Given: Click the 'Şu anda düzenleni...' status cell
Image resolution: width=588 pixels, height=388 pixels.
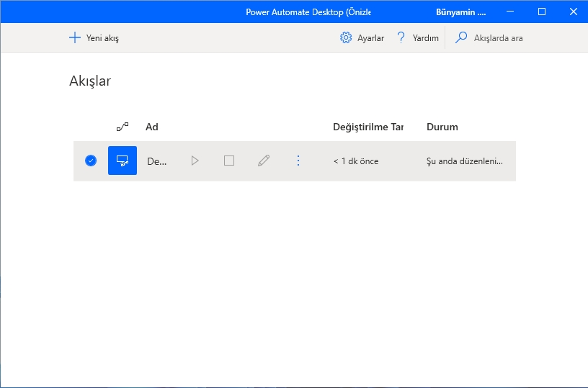Looking at the screenshot, I should point(465,161).
